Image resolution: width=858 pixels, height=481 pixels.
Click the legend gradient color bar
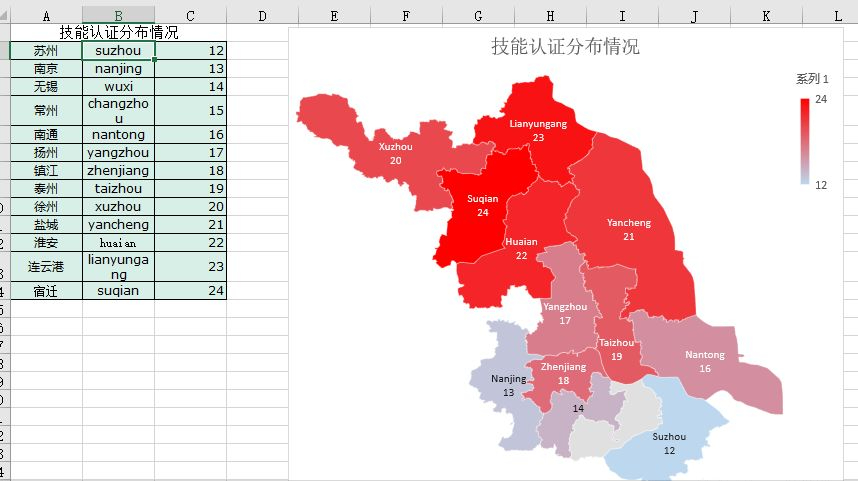tap(804, 141)
